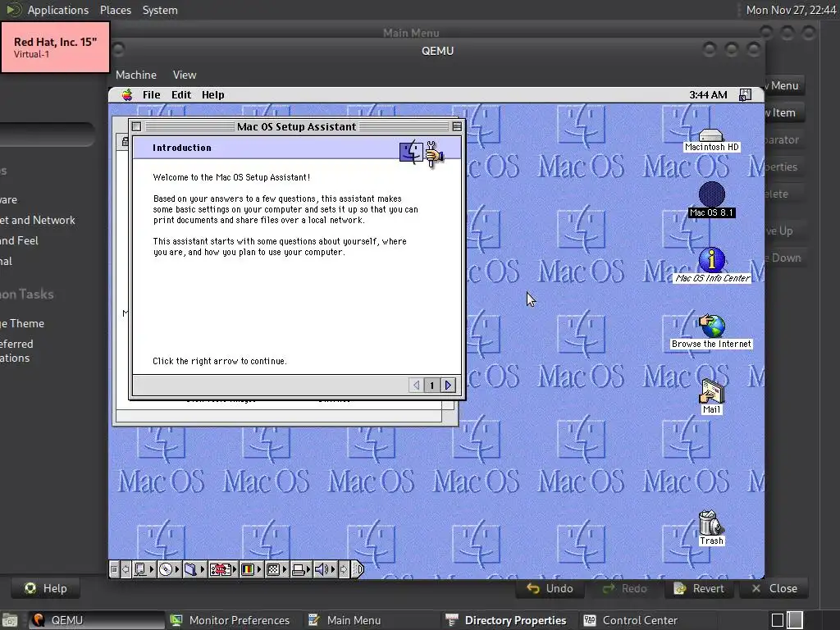Switch to QEMU in the taskbar
840x630 pixels.
[96, 620]
